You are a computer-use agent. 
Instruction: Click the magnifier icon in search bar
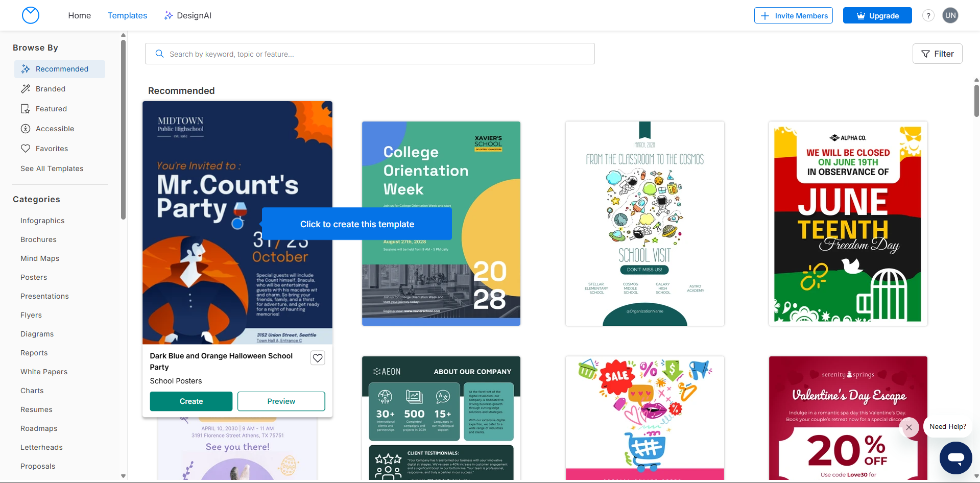click(x=159, y=53)
